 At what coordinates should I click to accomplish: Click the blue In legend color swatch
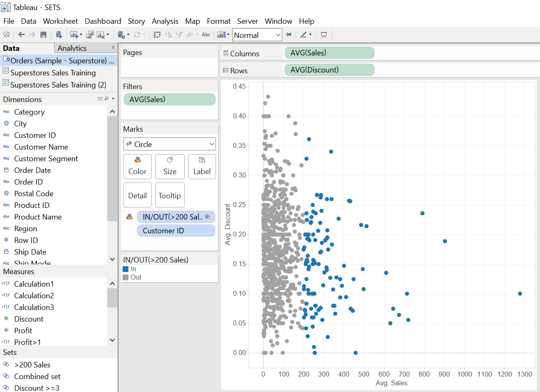126,269
